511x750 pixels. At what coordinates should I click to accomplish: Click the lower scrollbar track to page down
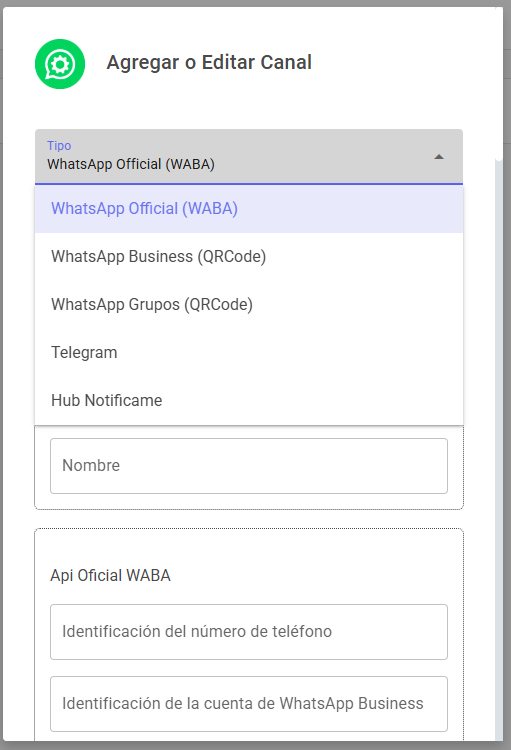point(499,450)
